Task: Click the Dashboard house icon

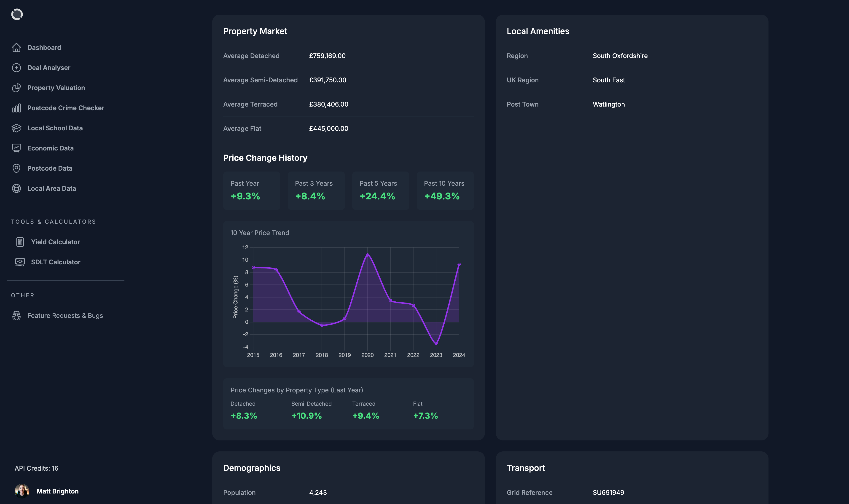Action: [x=16, y=48]
